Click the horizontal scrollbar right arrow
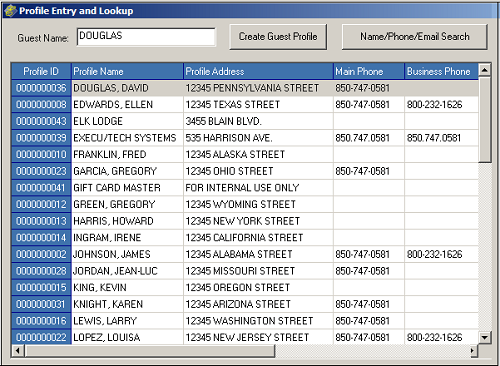 pos(472,351)
